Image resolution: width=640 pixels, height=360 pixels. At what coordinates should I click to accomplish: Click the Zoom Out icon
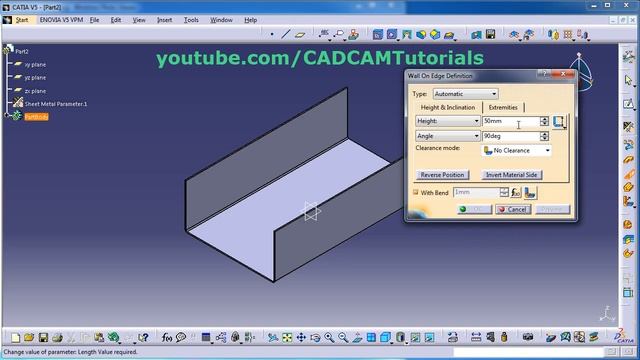[x=343, y=338]
